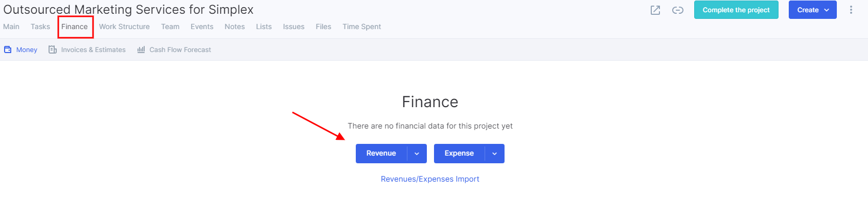Go to the Time Spent tab
The width and height of the screenshot is (868, 200).
coord(361,27)
